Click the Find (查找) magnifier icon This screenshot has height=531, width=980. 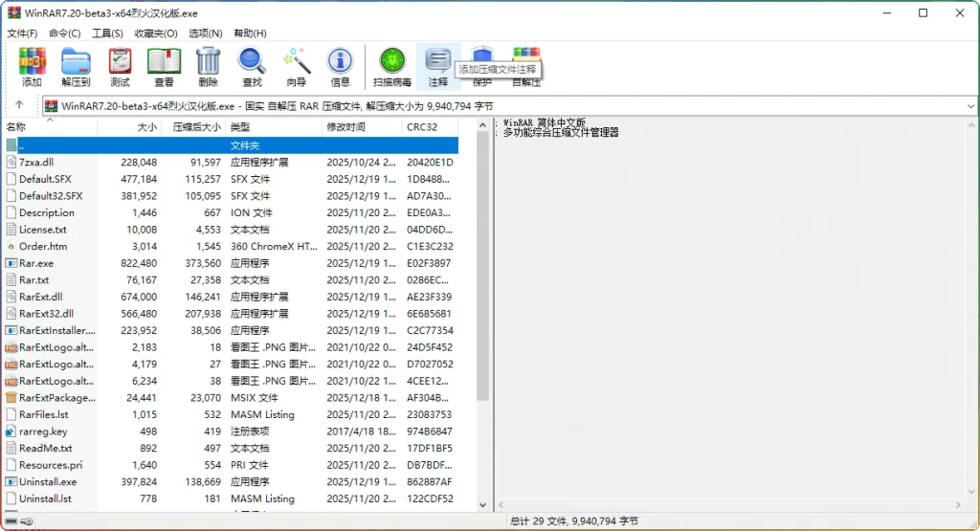tap(252, 67)
